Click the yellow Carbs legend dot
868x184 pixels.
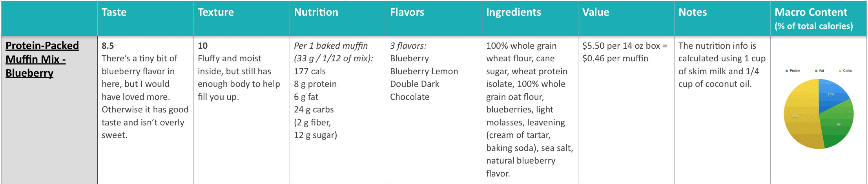pyautogui.click(x=840, y=71)
